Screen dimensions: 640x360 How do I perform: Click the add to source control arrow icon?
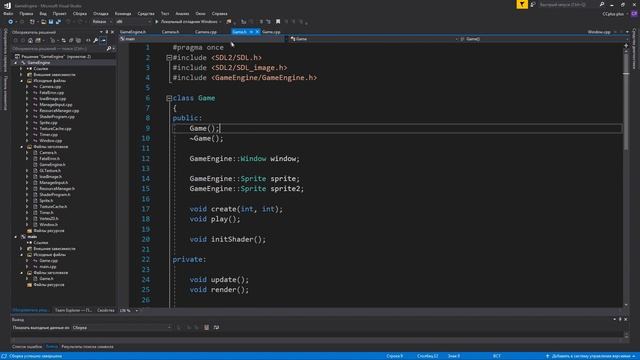point(548,356)
